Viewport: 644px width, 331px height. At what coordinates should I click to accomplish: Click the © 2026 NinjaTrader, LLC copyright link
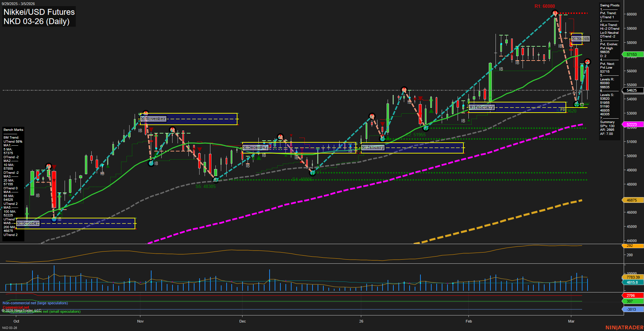[22, 310]
